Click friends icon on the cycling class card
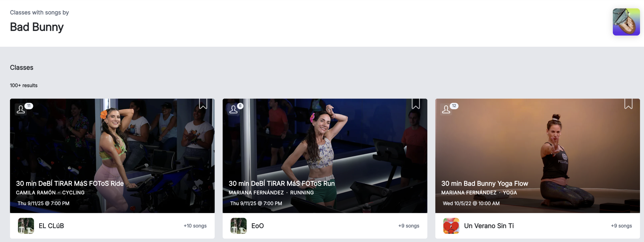 (21, 109)
